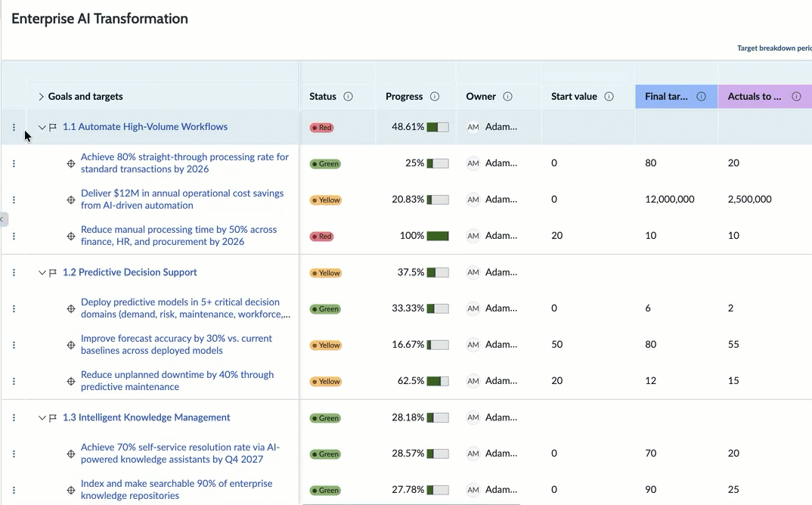The width and height of the screenshot is (812, 505).
Task: Click Red status badge on Automate Workflows row
Action: pos(321,128)
